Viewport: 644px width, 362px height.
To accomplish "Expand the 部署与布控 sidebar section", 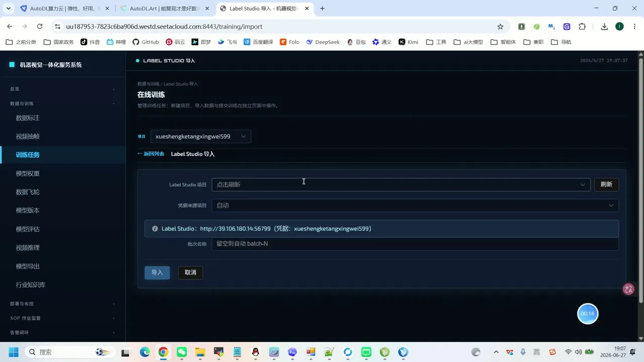I will click(62, 304).
